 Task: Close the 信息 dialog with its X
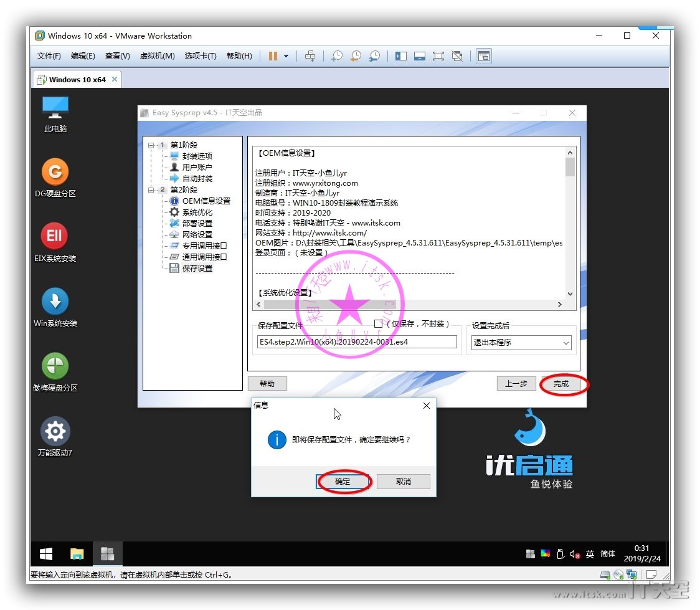(427, 405)
